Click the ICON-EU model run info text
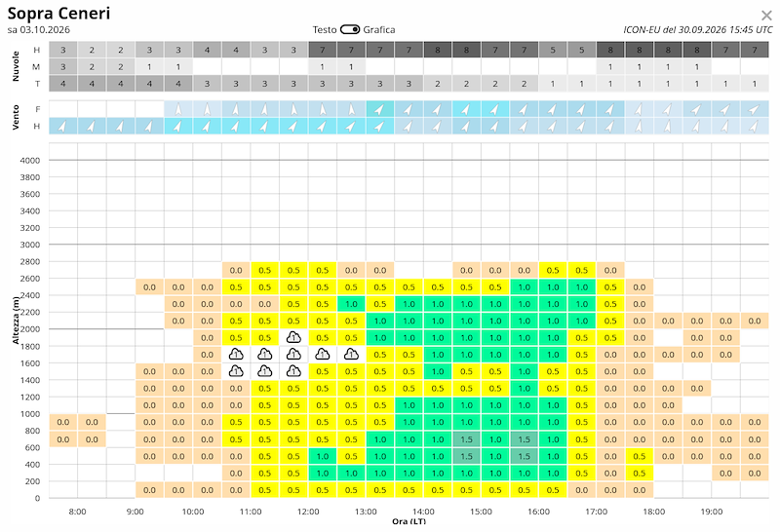 click(x=697, y=30)
